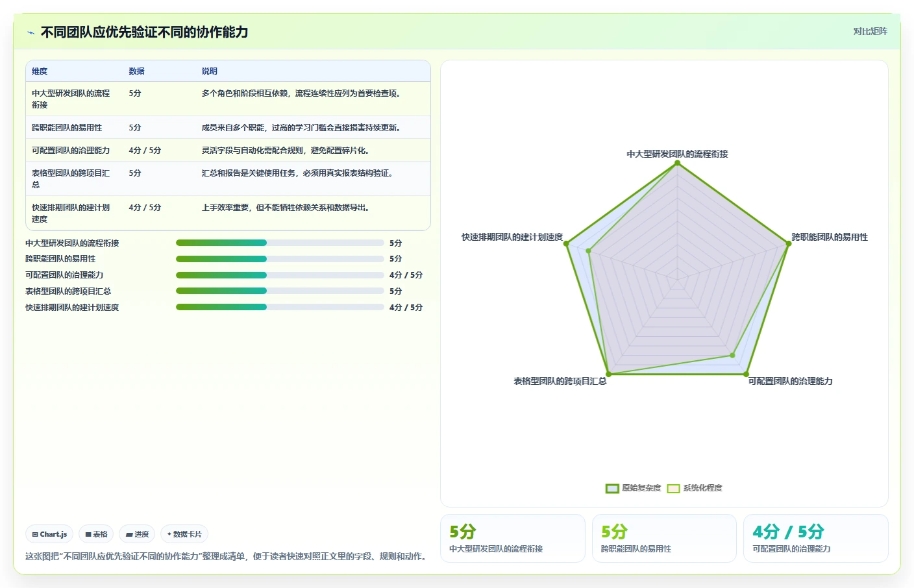Click the blue icon beside the main title
Viewport: 914px width, 588px height.
pos(31,32)
